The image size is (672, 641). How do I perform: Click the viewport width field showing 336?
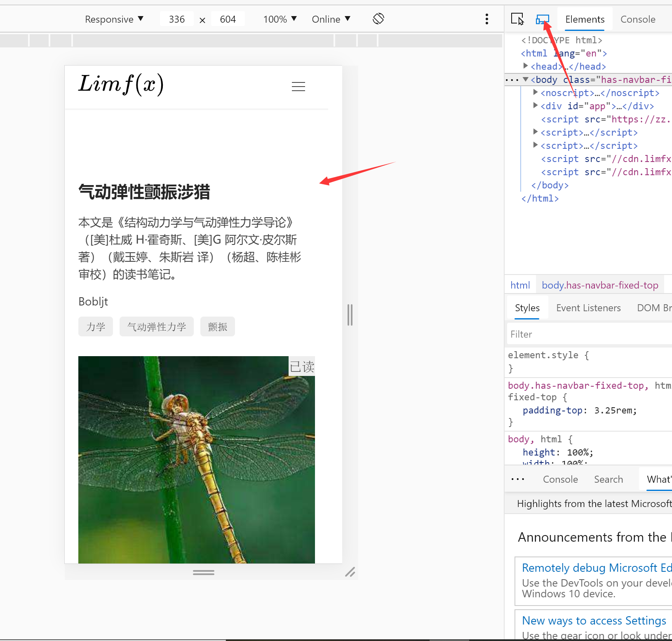point(177,19)
